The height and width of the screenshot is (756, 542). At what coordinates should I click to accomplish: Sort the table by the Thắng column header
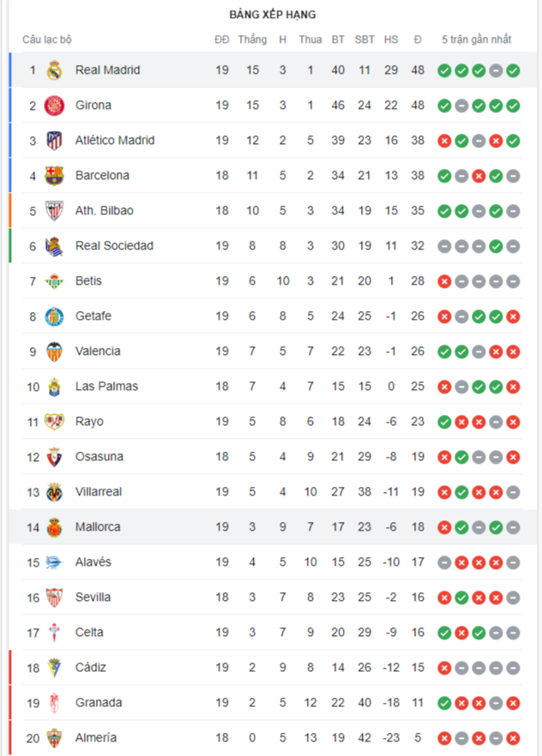click(252, 39)
